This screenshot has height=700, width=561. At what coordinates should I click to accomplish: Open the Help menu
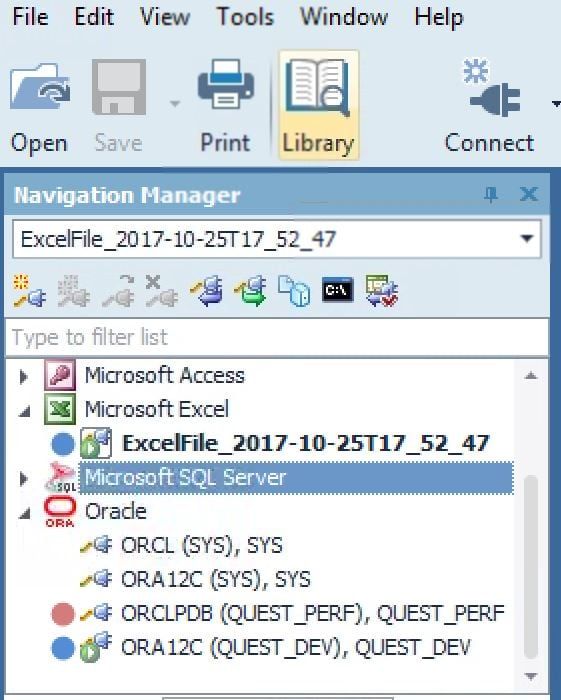(x=439, y=17)
